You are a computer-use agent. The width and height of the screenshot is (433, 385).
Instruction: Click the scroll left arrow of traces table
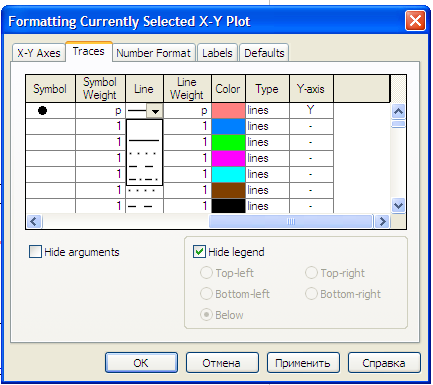[x=34, y=221]
